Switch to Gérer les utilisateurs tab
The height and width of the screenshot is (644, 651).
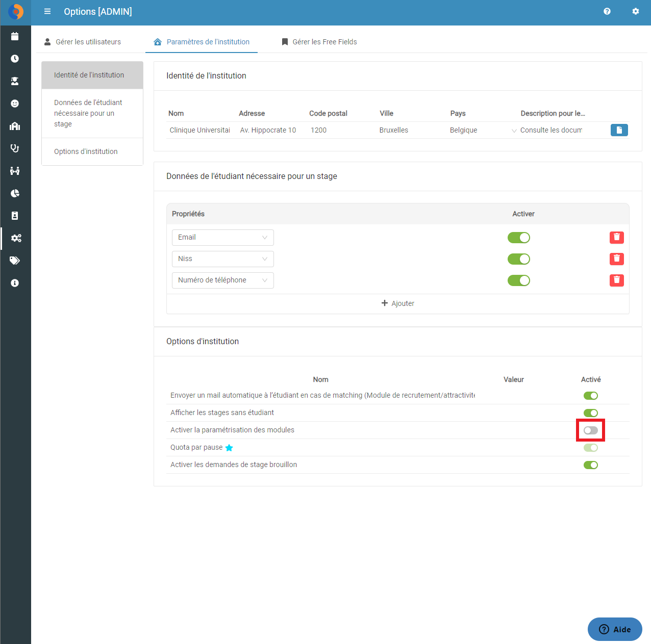[83, 42]
